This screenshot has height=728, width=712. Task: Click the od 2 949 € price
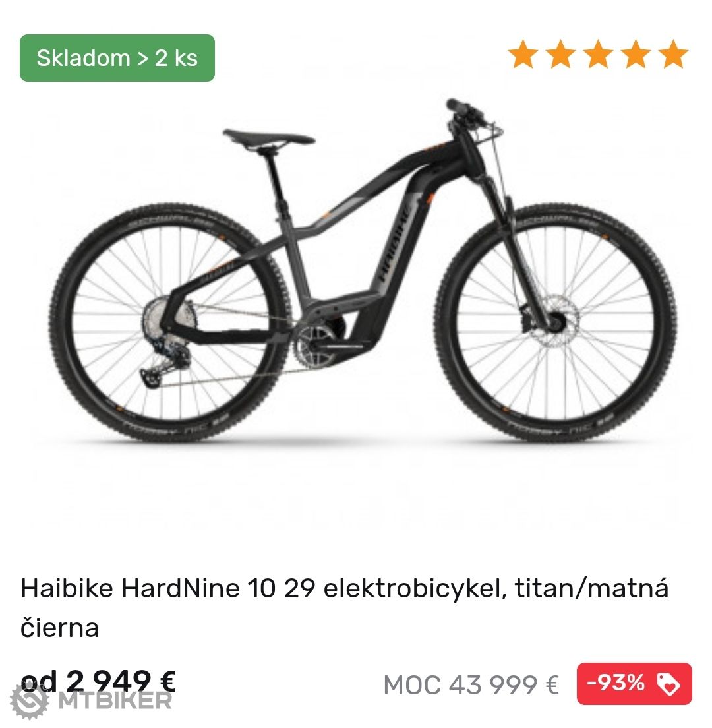pyautogui.click(x=98, y=681)
